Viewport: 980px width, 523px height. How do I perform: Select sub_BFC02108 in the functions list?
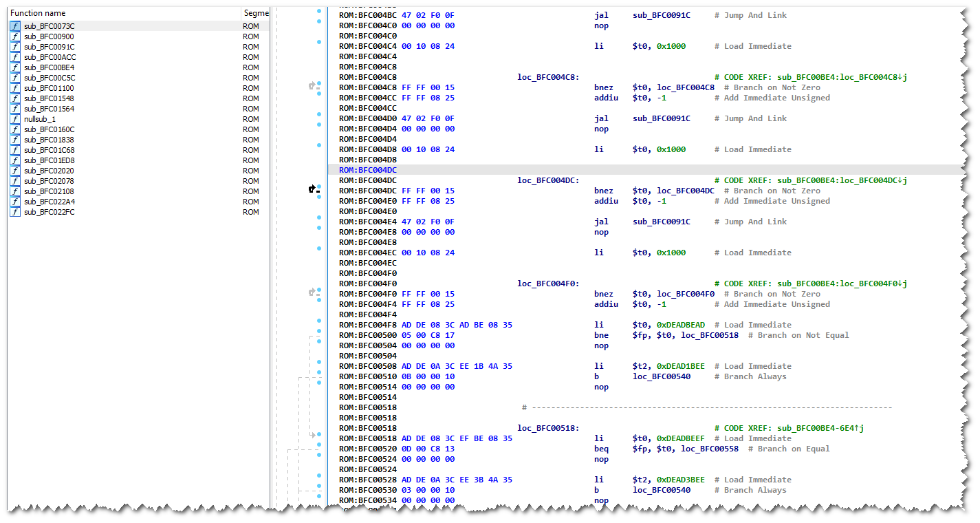coord(50,191)
